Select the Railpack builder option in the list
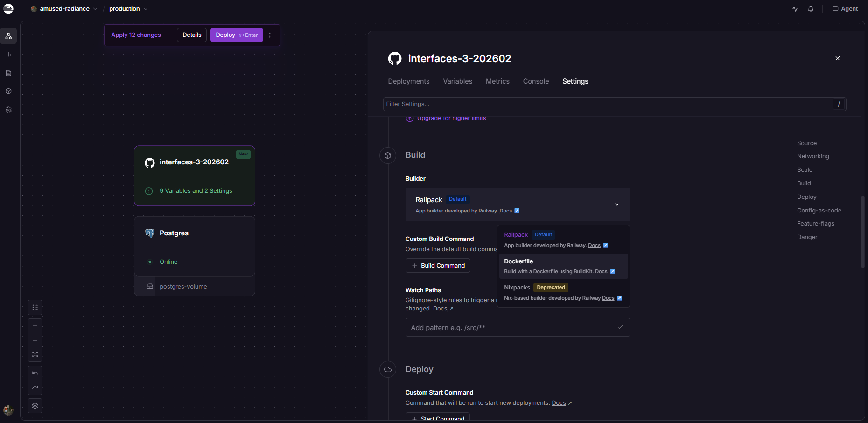868x423 pixels. tap(564, 240)
